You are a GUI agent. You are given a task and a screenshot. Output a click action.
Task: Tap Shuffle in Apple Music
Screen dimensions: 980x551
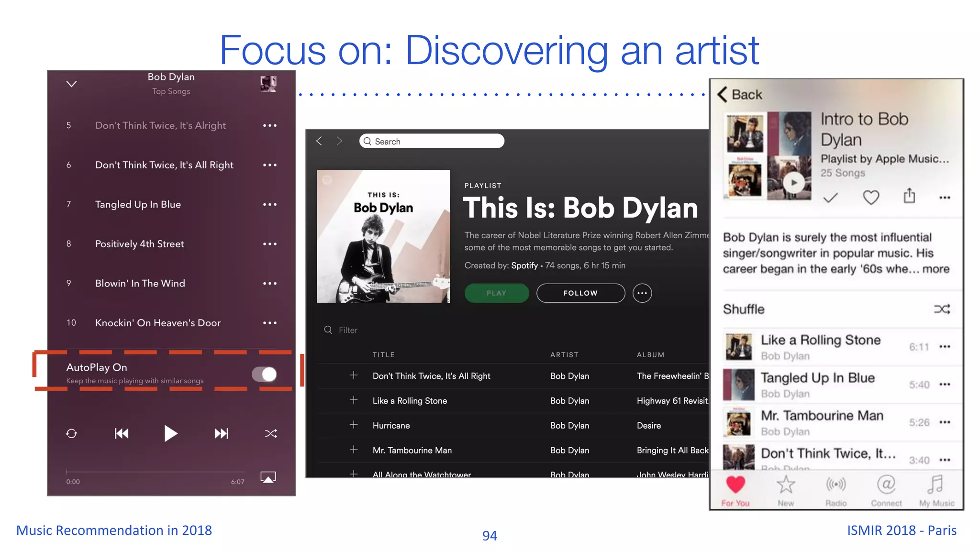836,309
